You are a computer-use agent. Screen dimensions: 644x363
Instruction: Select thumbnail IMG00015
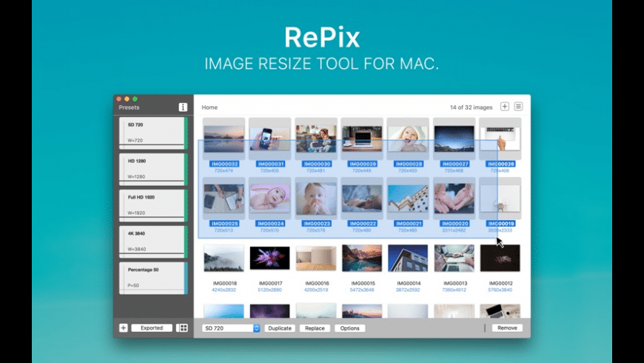coord(362,258)
